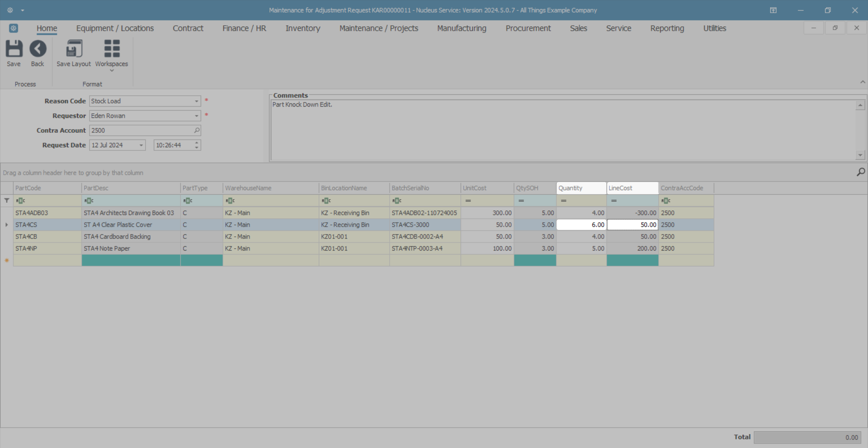Open the grid search magnifier icon
Image resolution: width=868 pixels, height=448 pixels.
pyautogui.click(x=861, y=172)
